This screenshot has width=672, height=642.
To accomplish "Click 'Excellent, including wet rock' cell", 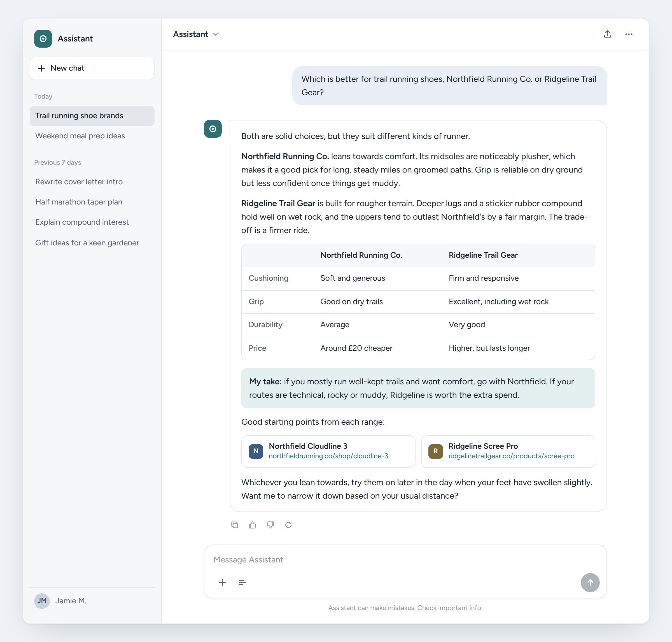I will point(498,301).
